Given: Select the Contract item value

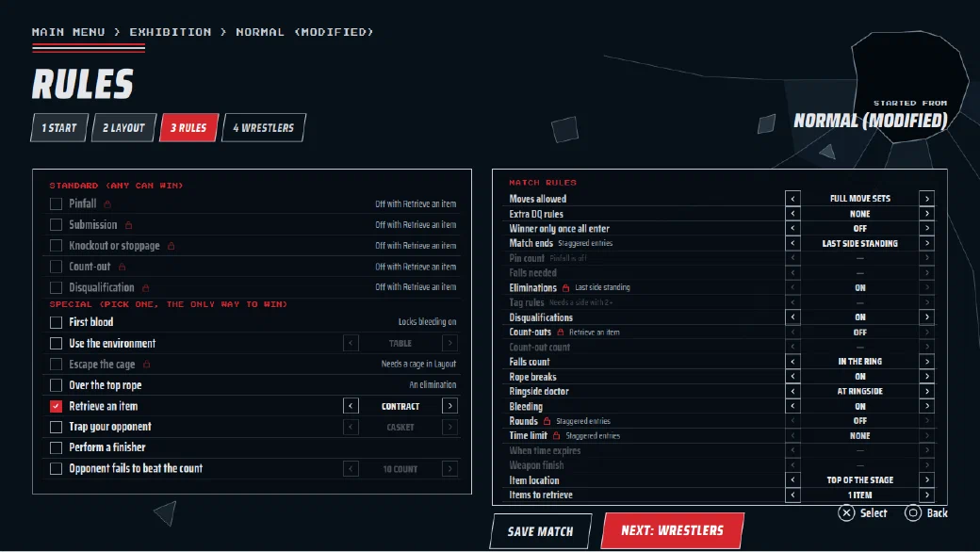Looking at the screenshot, I should pos(400,407).
